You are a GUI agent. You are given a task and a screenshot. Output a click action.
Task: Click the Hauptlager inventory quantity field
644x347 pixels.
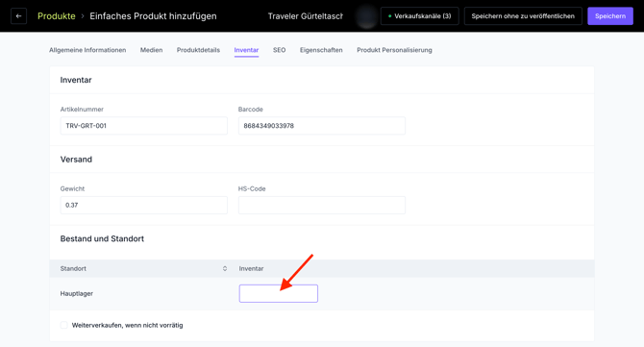279,293
